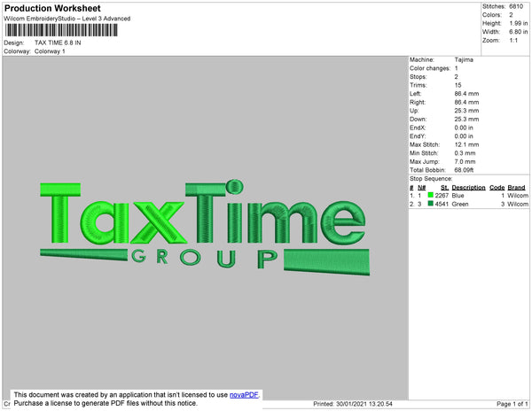Select design name 'TAX TIME 6.8 IN'
The image size is (532, 411).
58,43
